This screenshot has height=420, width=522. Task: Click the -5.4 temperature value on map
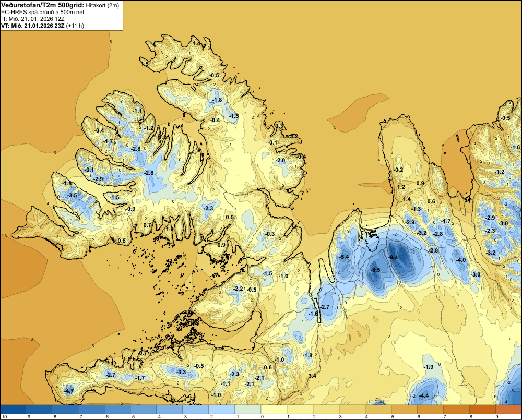click(x=344, y=257)
